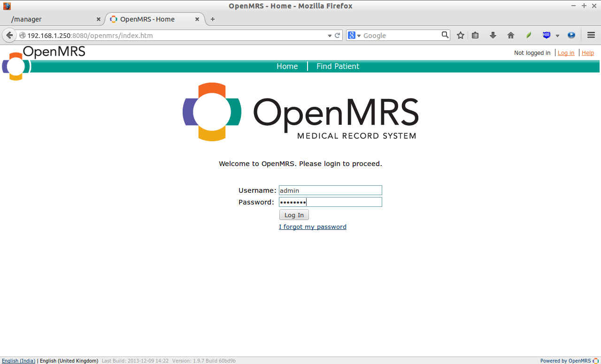Click the site identity globe icon

(x=22, y=35)
